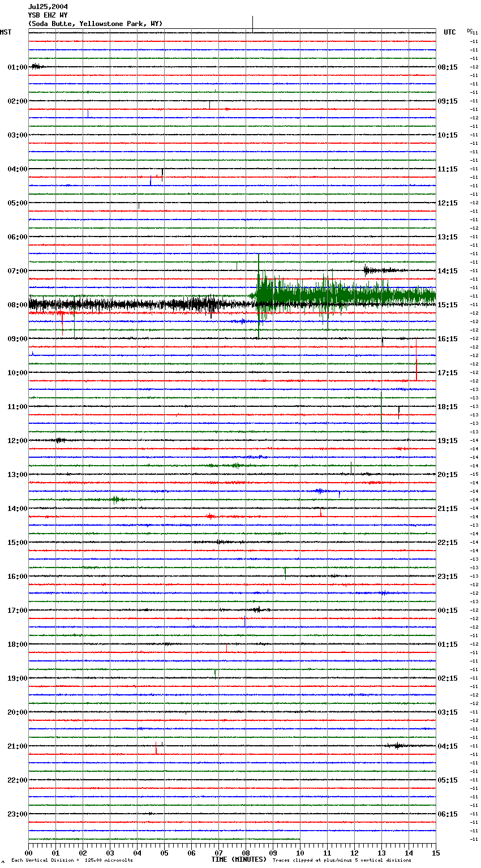The height and width of the screenshot is (868, 481).
Task: Click minute 15 on the bottom axis
Action: coord(436,853)
